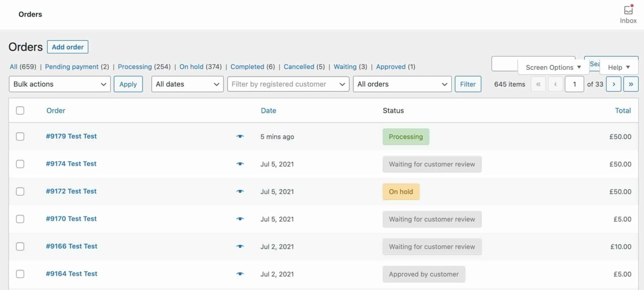Preview order #9166 with eye icon
644x290 pixels.
[x=240, y=246]
